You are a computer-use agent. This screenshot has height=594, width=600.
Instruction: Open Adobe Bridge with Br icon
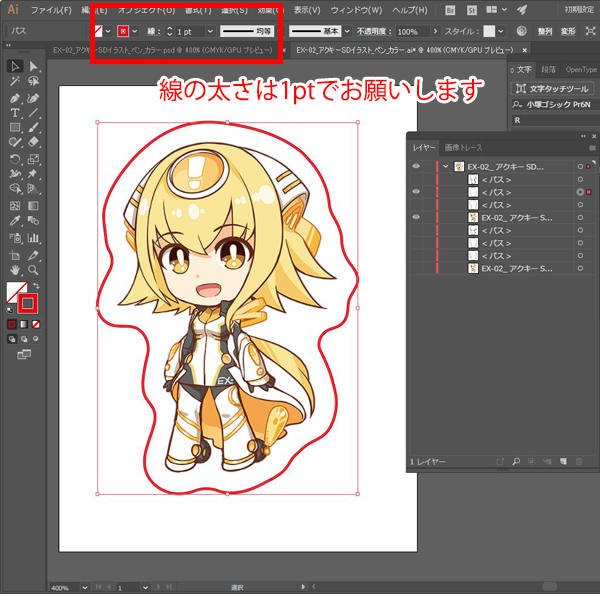(x=450, y=10)
